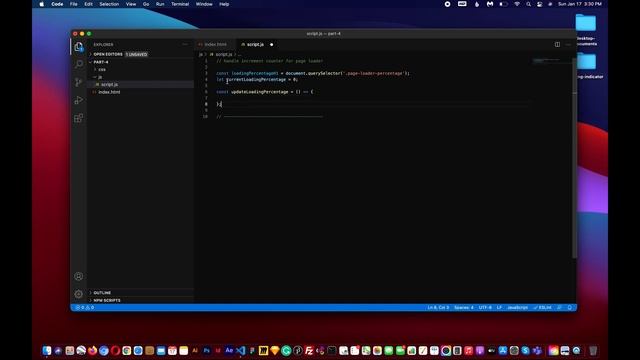Click 'updateLoadingPercentage' text on line 6
This screenshot has width=640, height=360.
pos(260,92)
